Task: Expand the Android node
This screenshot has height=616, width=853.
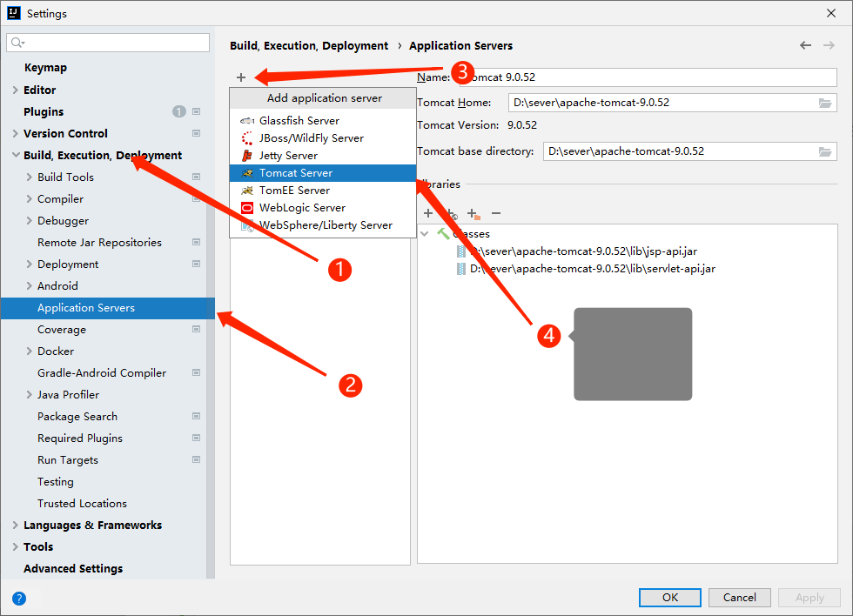Action: 30,286
